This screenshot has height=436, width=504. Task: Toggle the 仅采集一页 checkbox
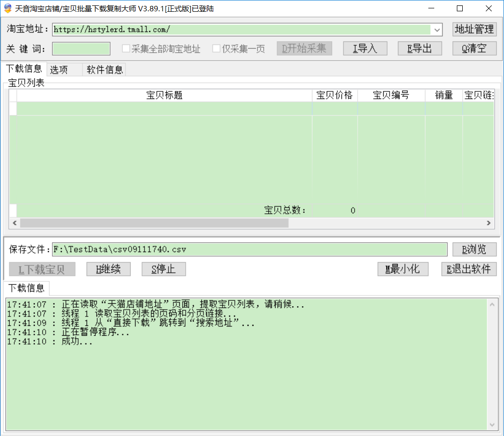(216, 49)
